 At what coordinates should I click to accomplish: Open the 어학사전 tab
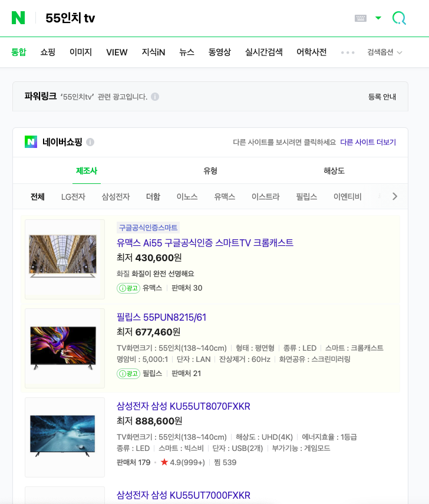click(311, 52)
